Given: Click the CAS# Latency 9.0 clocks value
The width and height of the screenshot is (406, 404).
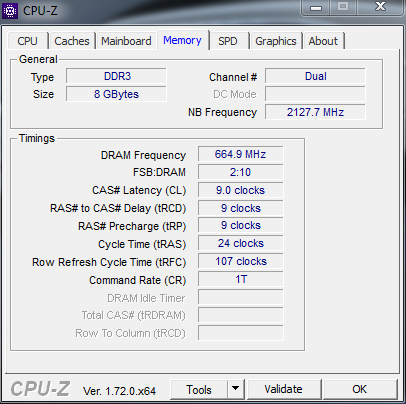Looking at the screenshot, I should tap(241, 190).
